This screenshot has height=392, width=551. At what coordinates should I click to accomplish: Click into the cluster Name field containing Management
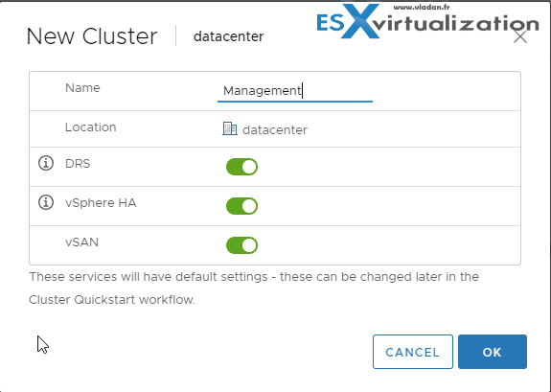click(x=295, y=91)
